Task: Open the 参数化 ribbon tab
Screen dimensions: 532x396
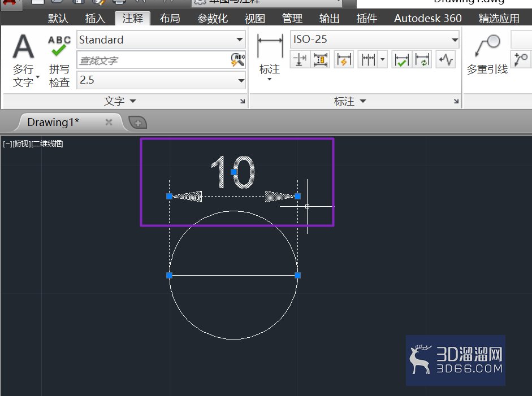Action: click(x=213, y=18)
